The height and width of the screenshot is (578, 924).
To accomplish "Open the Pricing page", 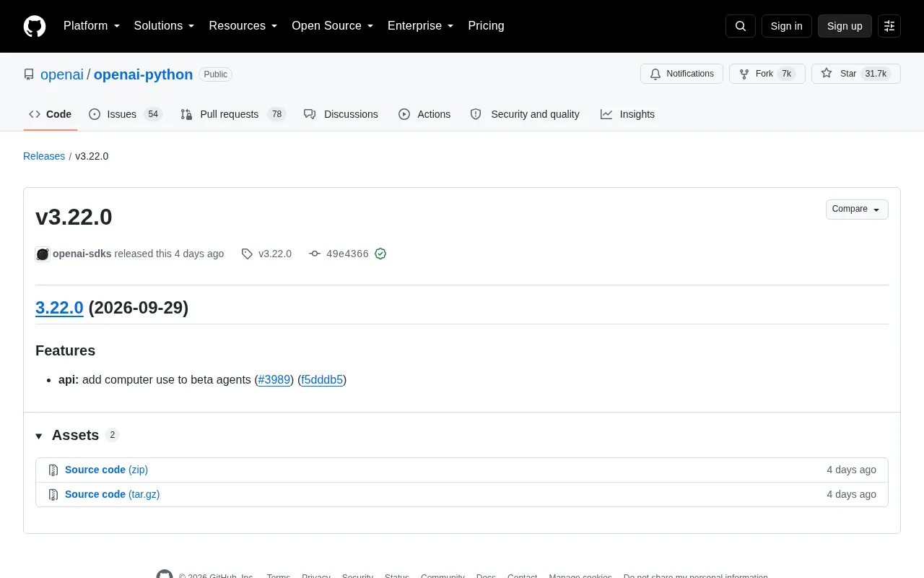I will coord(486,26).
